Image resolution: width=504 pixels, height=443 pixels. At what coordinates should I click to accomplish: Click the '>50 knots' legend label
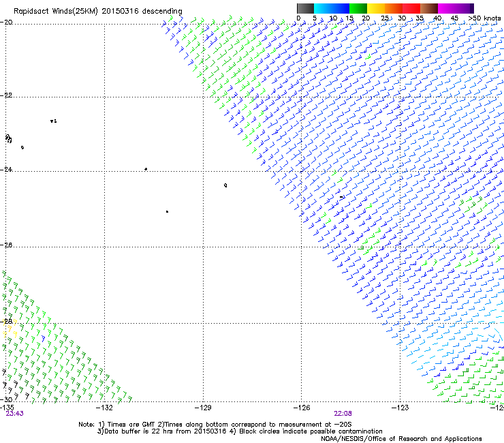click(484, 18)
